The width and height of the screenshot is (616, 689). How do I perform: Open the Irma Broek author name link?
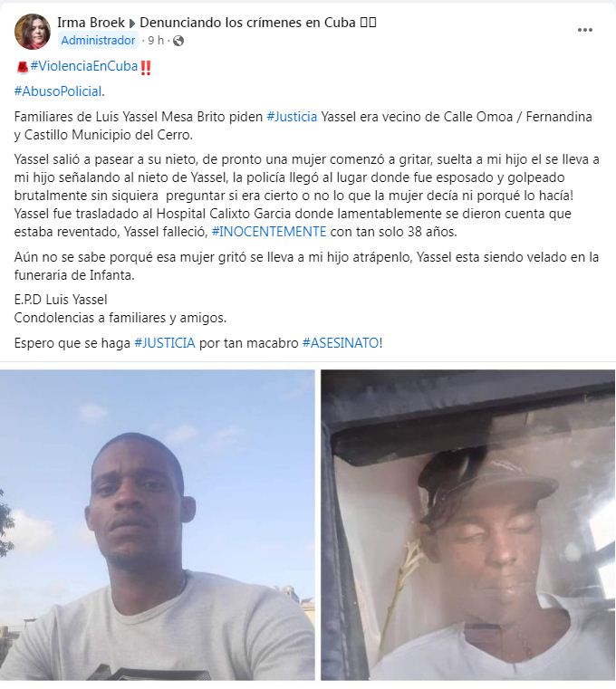(91, 23)
